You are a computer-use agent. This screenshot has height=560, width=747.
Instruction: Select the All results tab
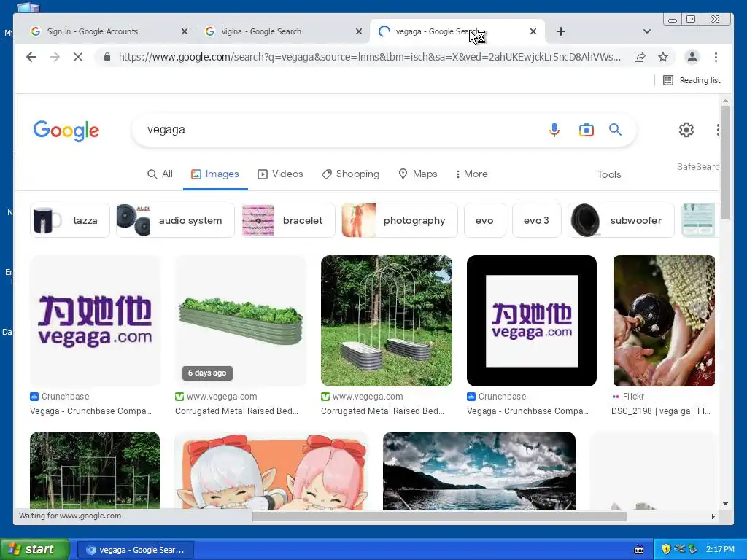pos(160,174)
